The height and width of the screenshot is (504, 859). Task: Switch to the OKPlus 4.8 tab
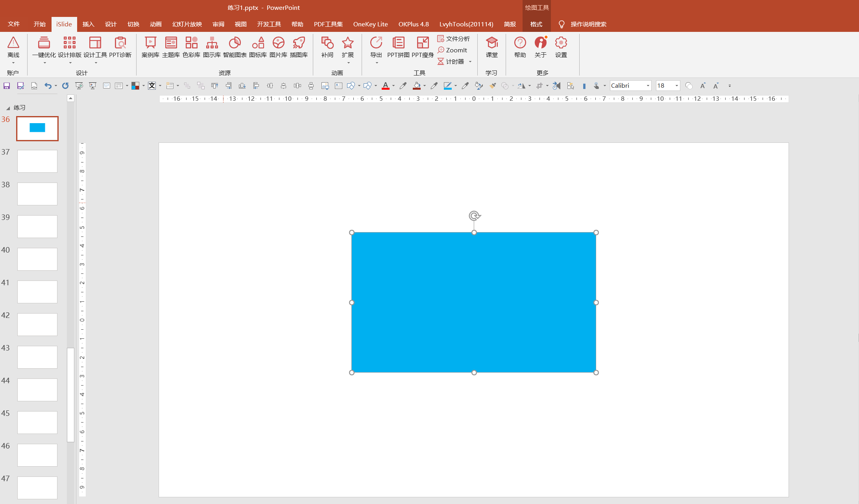coord(414,24)
